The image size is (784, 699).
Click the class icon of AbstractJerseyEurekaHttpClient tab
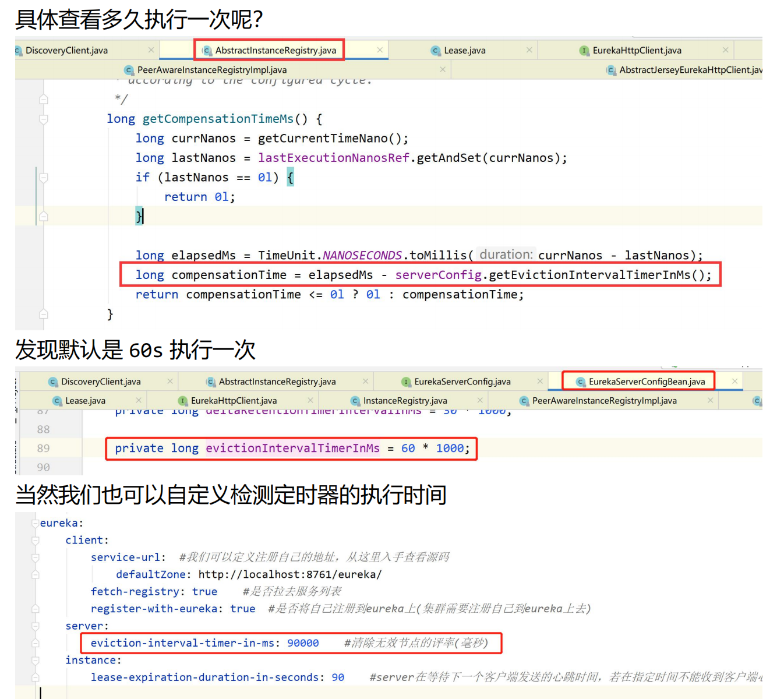coord(611,70)
